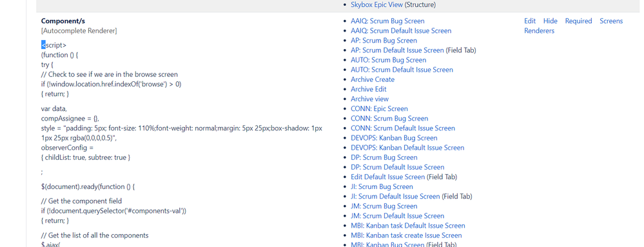Click the 'childList: true, subtree: true' line
This screenshot has height=247, width=644.
coord(86,157)
